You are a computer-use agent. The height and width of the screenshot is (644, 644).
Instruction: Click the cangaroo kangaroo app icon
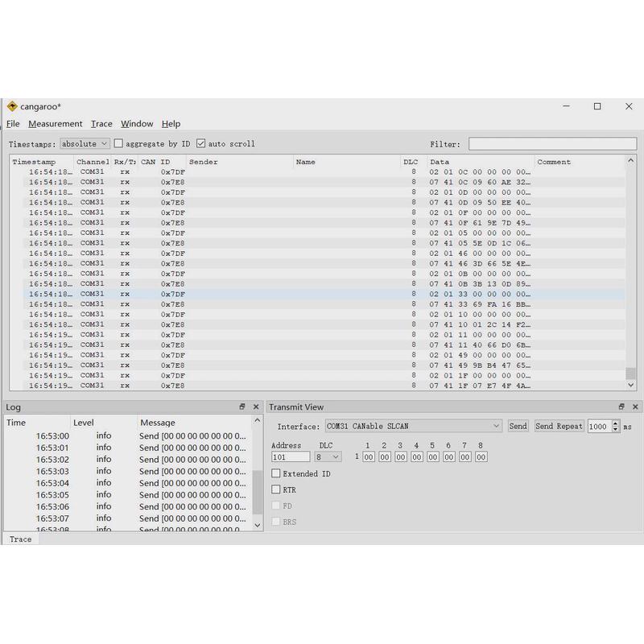pyautogui.click(x=12, y=106)
